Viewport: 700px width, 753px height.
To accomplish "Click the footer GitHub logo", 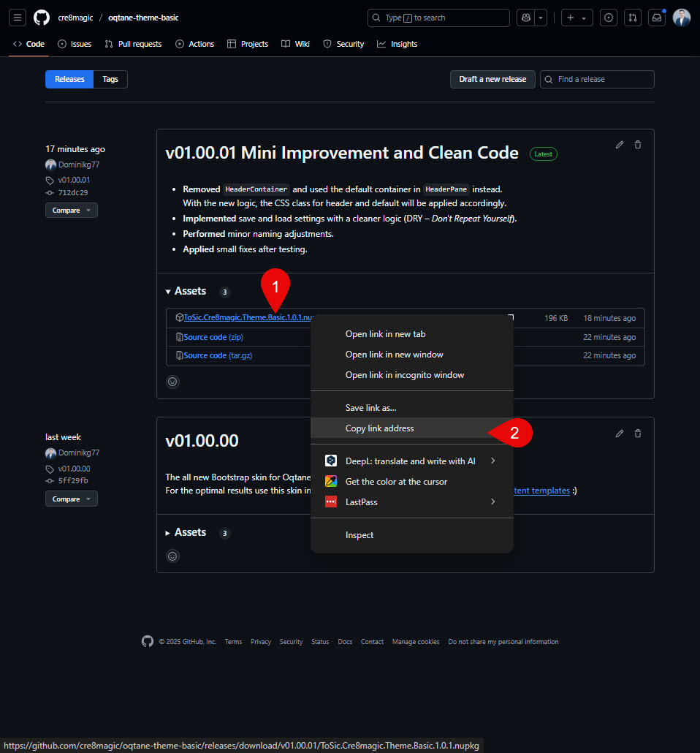I will tap(148, 642).
